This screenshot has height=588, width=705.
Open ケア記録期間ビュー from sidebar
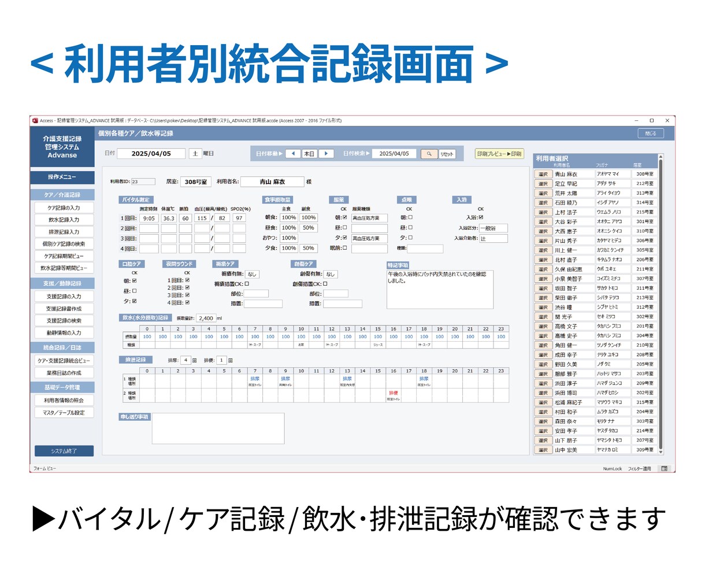(64, 256)
